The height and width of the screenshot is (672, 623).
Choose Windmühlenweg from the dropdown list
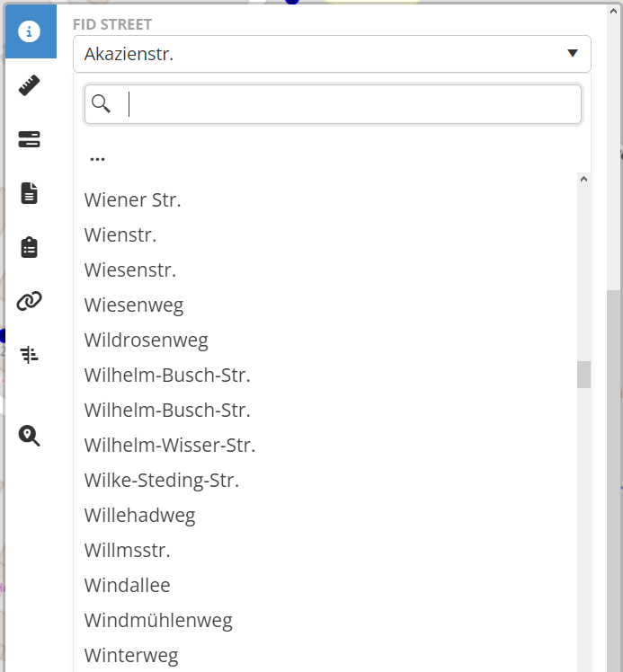tap(158, 620)
